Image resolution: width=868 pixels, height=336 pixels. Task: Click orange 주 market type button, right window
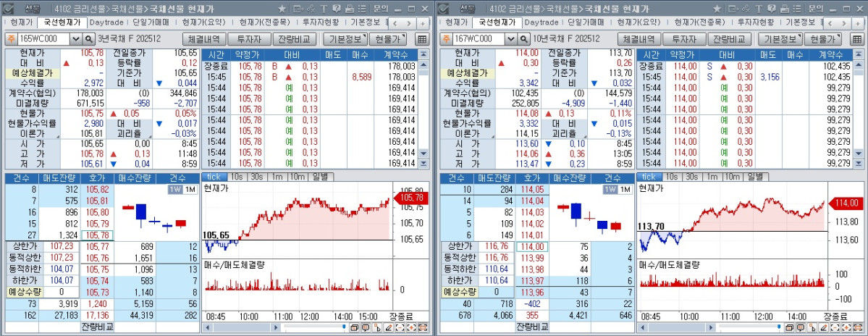[x=445, y=39]
